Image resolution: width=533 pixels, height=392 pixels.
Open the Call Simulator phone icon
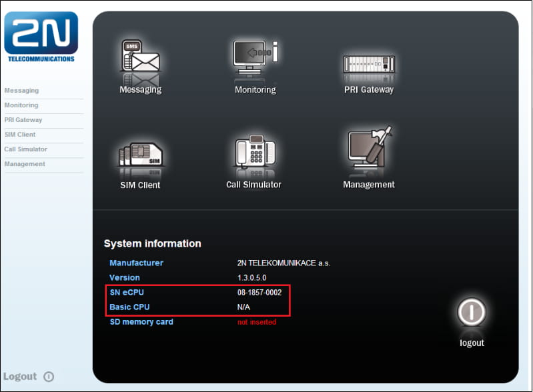click(255, 151)
